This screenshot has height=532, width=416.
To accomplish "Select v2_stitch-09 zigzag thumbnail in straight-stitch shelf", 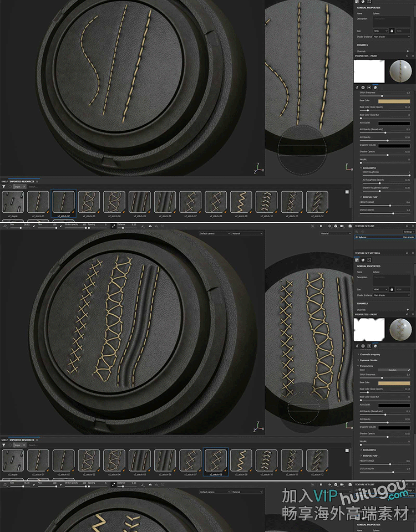I will coord(241,202).
